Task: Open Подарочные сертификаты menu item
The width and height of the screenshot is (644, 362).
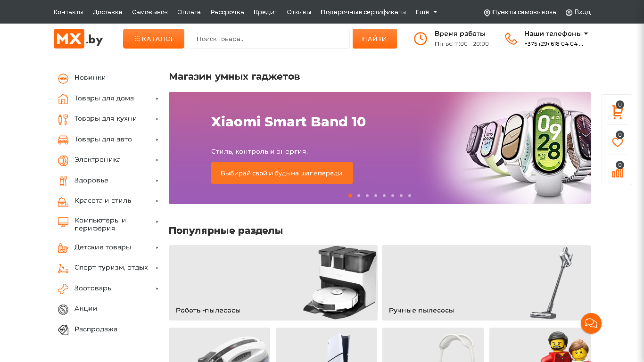Action: pos(363,12)
